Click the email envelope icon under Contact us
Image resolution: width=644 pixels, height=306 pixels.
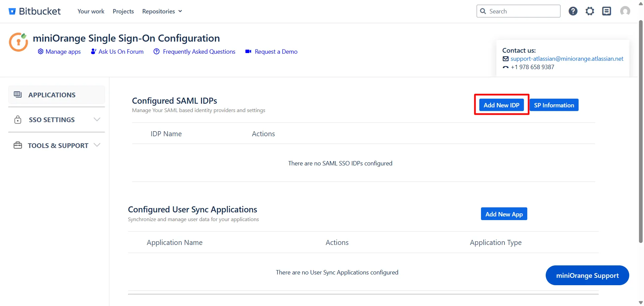coord(506,58)
